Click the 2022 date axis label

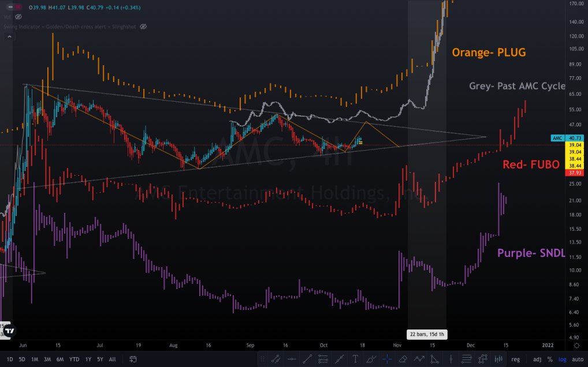pos(548,345)
